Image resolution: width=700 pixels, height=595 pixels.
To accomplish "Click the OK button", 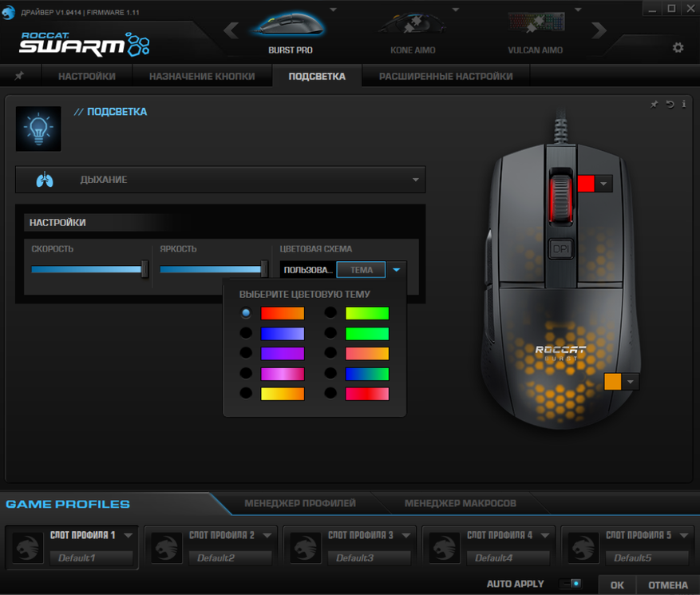I will pos(617,585).
